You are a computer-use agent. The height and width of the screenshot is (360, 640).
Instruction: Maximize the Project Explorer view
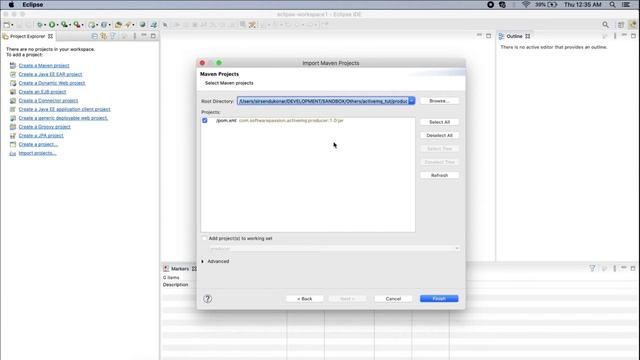(x=153, y=36)
